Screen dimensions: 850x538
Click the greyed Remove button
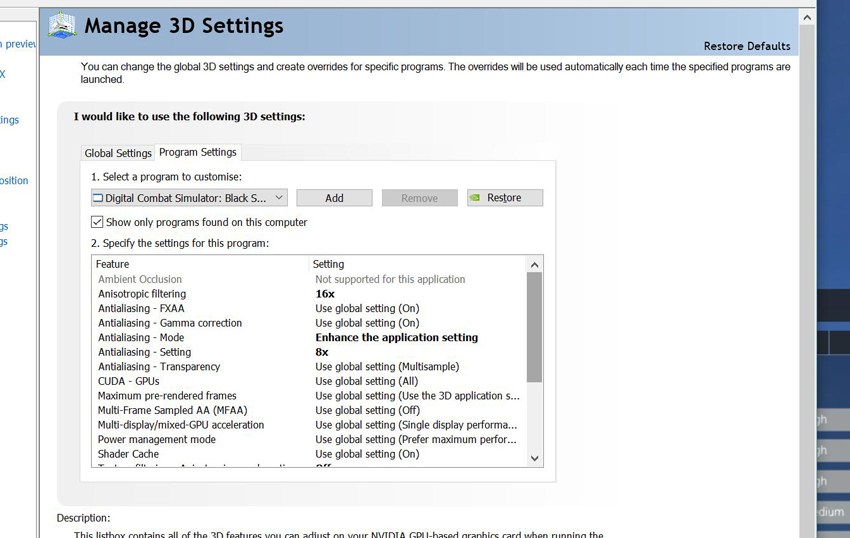420,198
